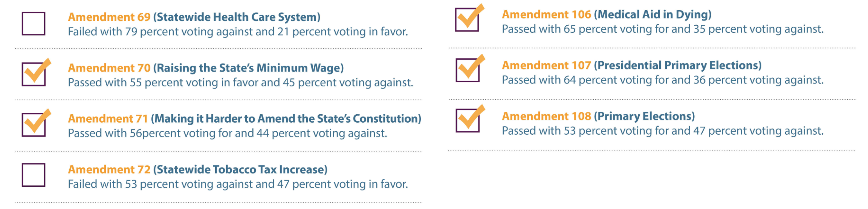This screenshot has width=868, height=209.
Task: Click 'Passed with 53 percent voting for' result line
Action: [663, 131]
